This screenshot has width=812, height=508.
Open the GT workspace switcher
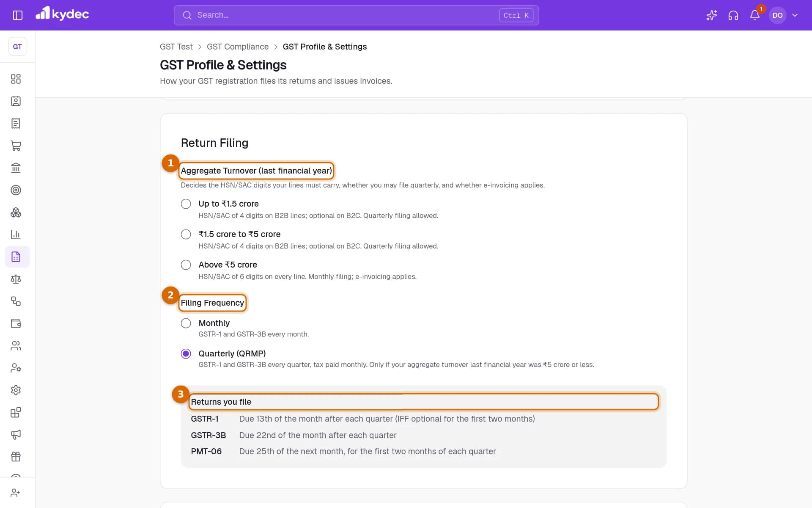[17, 47]
